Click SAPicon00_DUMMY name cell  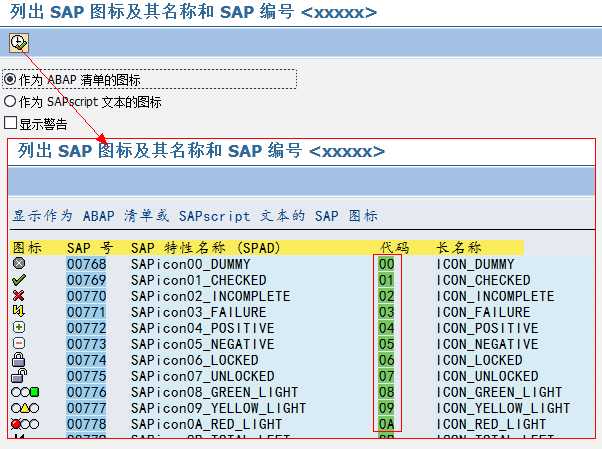click(190, 264)
